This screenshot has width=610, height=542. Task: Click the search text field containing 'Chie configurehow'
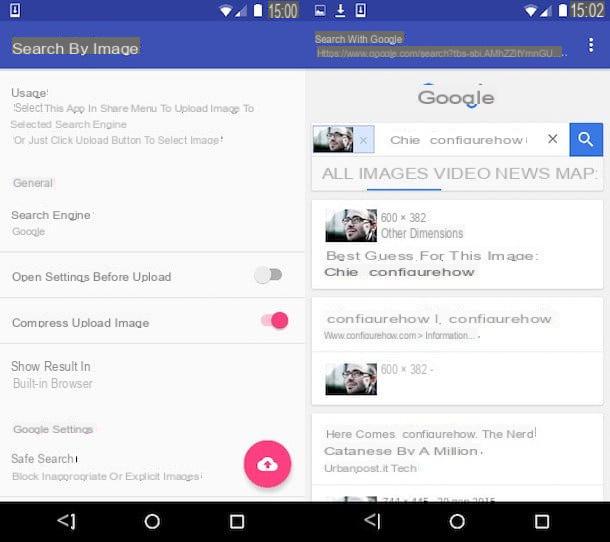pyautogui.click(x=459, y=140)
